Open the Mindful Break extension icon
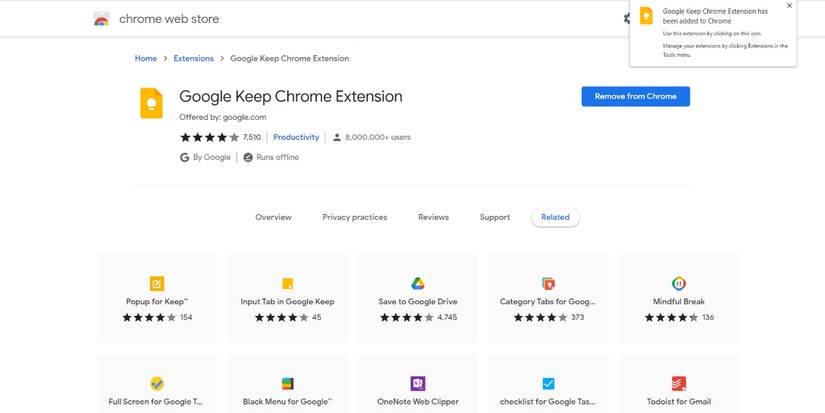 coord(679,283)
